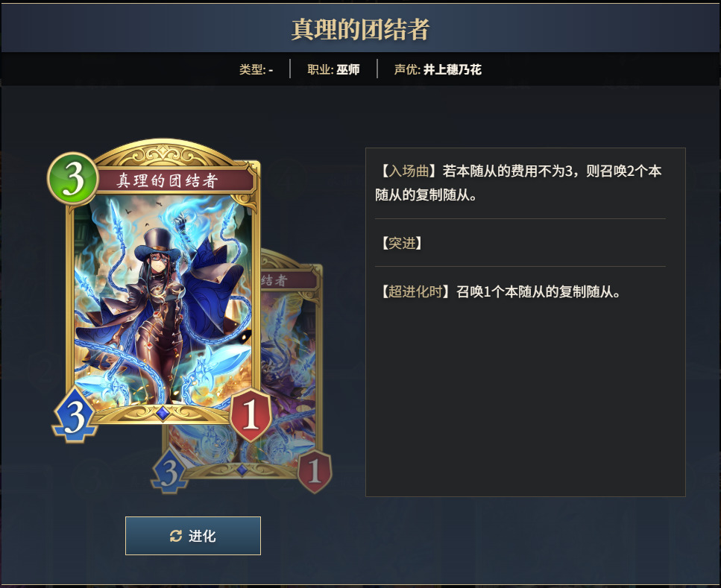Image resolution: width=721 pixels, height=588 pixels.
Task: Click the 进化 evolve button
Action: tap(192, 536)
